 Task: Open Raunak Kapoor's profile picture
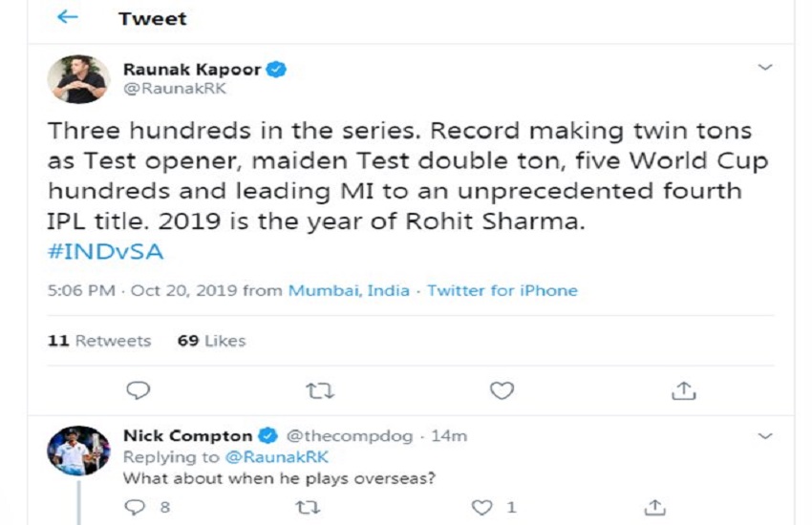[x=79, y=79]
